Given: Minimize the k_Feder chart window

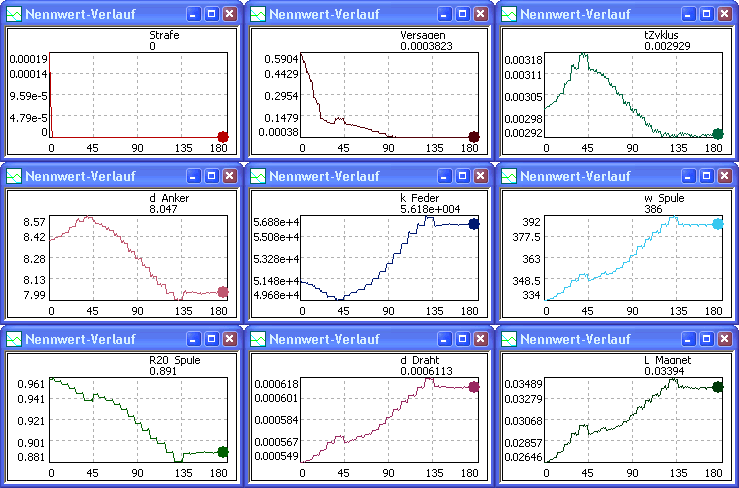Looking at the screenshot, I should coord(441,177).
